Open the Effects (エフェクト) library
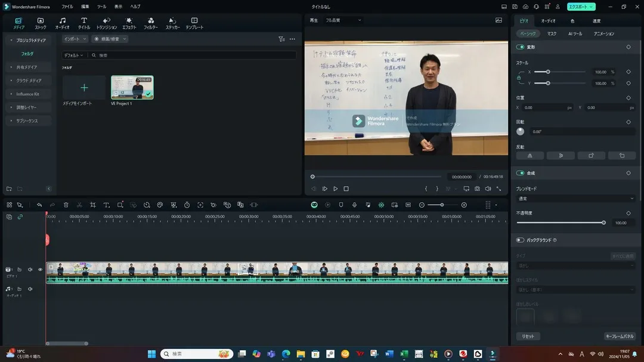Viewport: 644px width, 362px height. coord(129,23)
